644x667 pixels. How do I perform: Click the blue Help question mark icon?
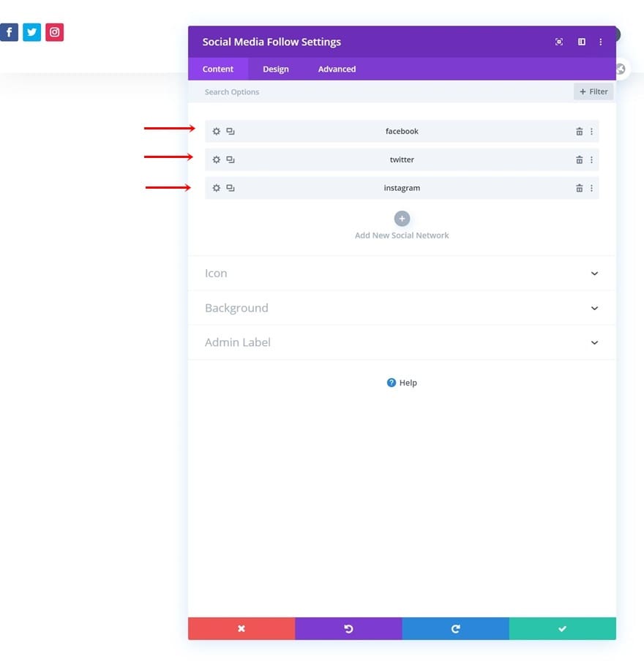click(x=392, y=383)
